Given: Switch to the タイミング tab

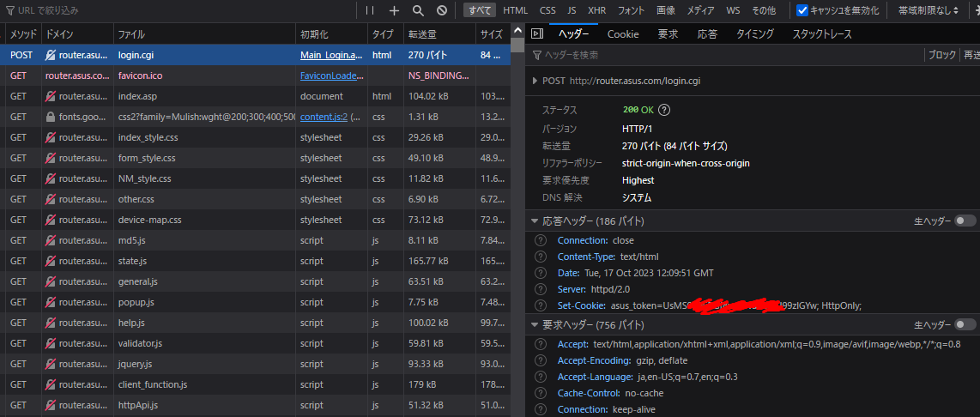Looking at the screenshot, I should tap(755, 33).
